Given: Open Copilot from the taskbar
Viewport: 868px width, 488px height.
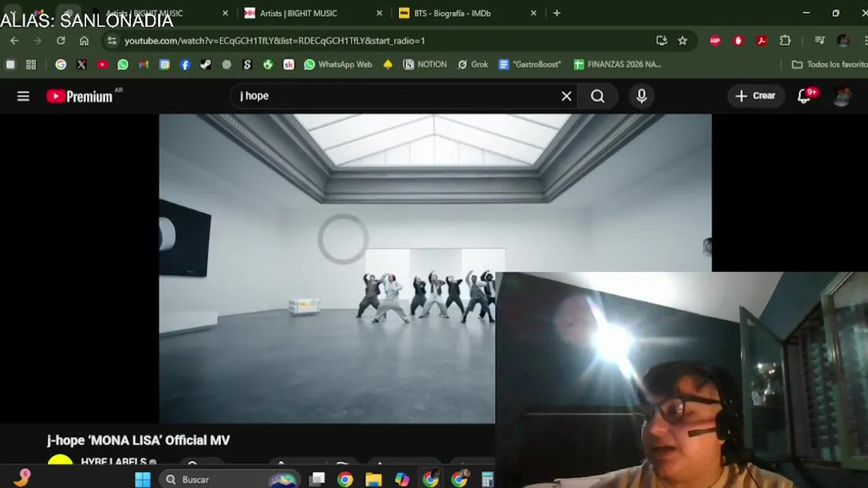Looking at the screenshot, I should (x=402, y=479).
